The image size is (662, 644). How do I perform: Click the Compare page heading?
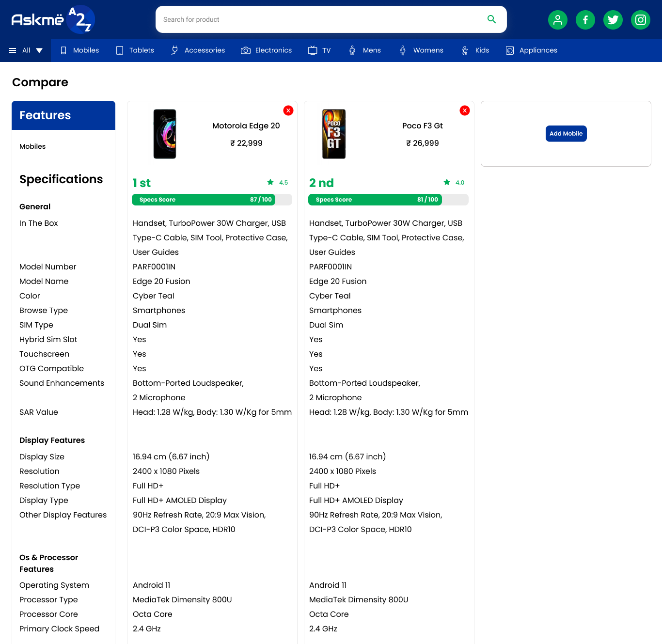click(x=40, y=82)
